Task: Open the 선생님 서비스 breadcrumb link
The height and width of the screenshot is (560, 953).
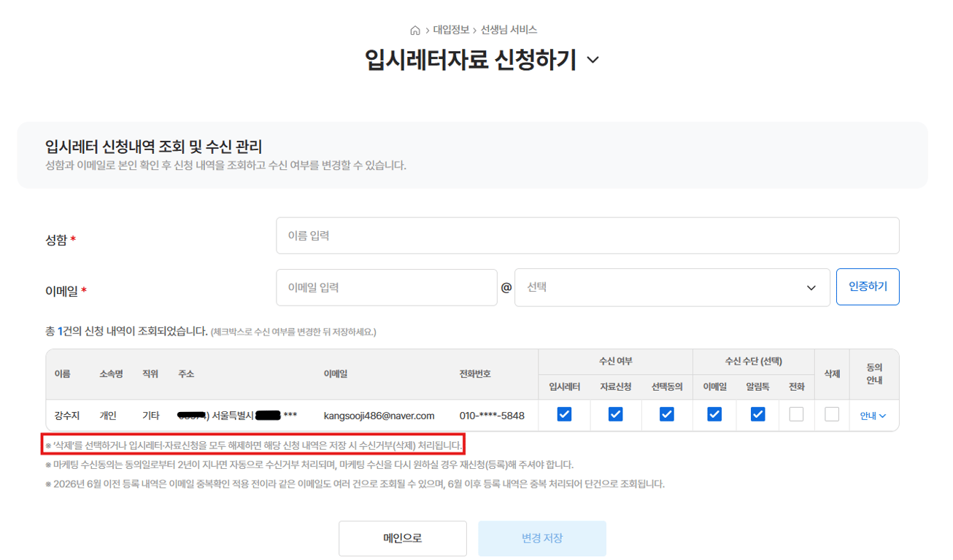Action: click(509, 30)
